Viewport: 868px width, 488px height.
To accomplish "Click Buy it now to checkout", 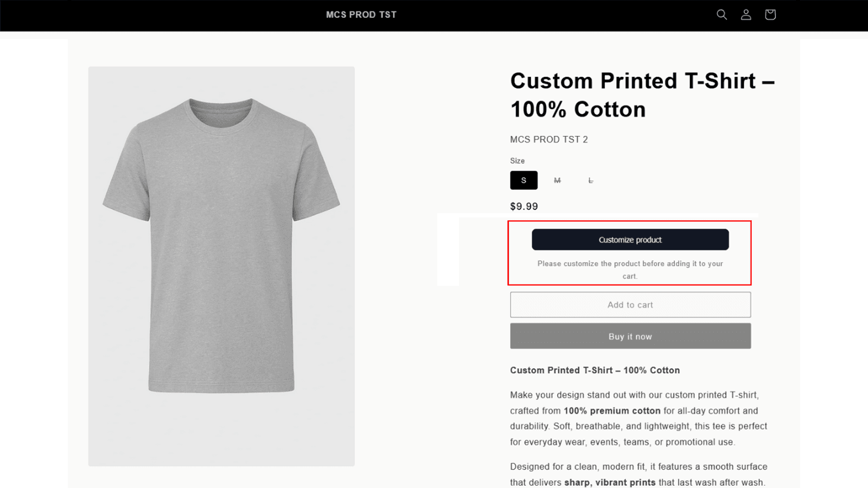I will (x=630, y=336).
